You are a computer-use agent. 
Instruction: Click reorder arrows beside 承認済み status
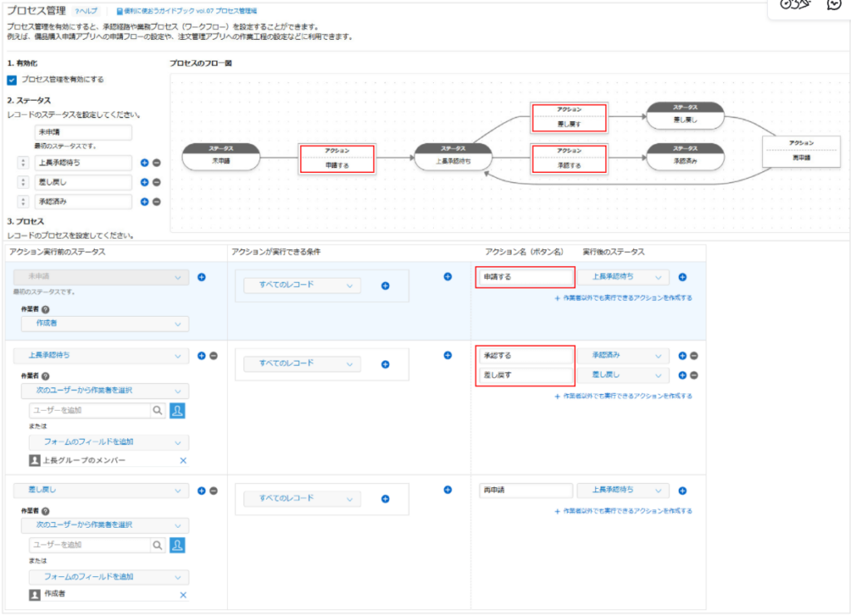tap(22, 201)
